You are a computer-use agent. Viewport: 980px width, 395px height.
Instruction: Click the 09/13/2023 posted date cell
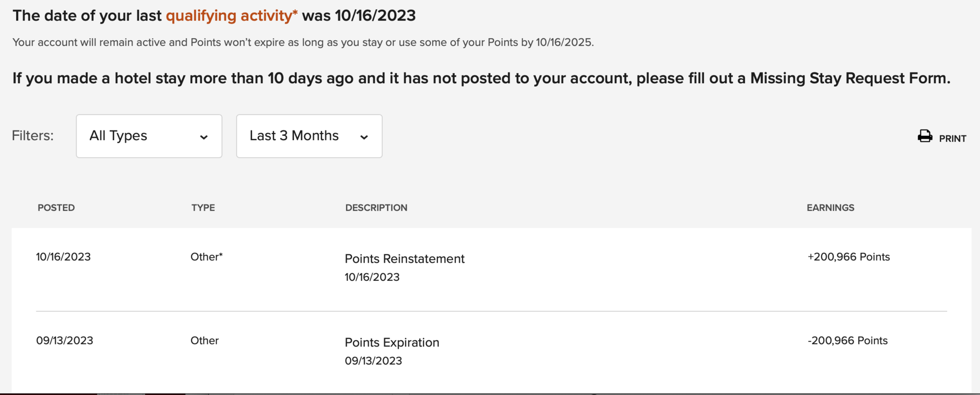(x=65, y=341)
